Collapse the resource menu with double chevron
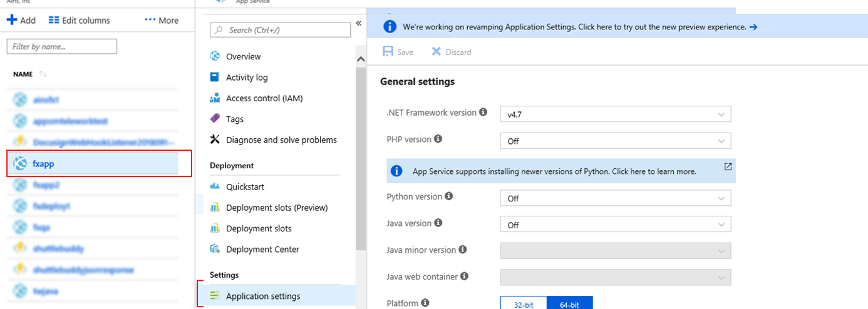This screenshot has height=309, width=868. pyautogui.click(x=359, y=23)
